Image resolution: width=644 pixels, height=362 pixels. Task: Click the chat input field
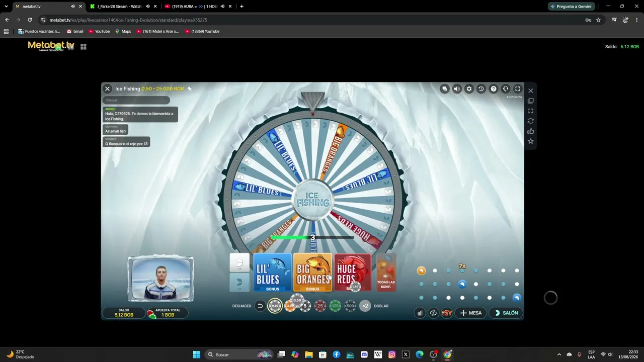tap(136, 100)
